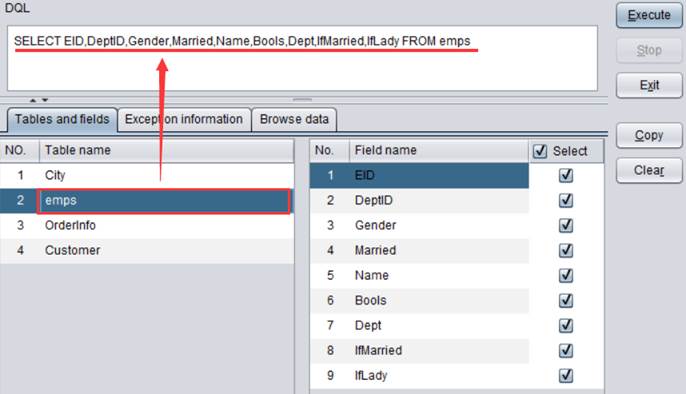Uncheck the EID field checkbox
Image resolution: width=686 pixels, height=394 pixels.
pyautogui.click(x=566, y=175)
